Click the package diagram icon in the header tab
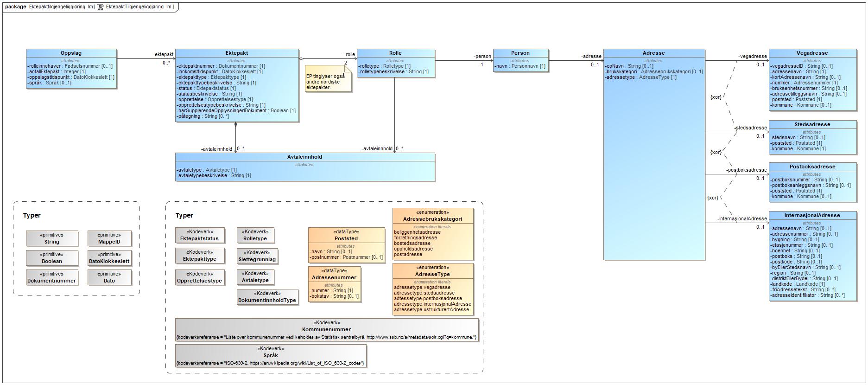Image resolution: width=868 pixels, height=385 pixels. [101, 7]
